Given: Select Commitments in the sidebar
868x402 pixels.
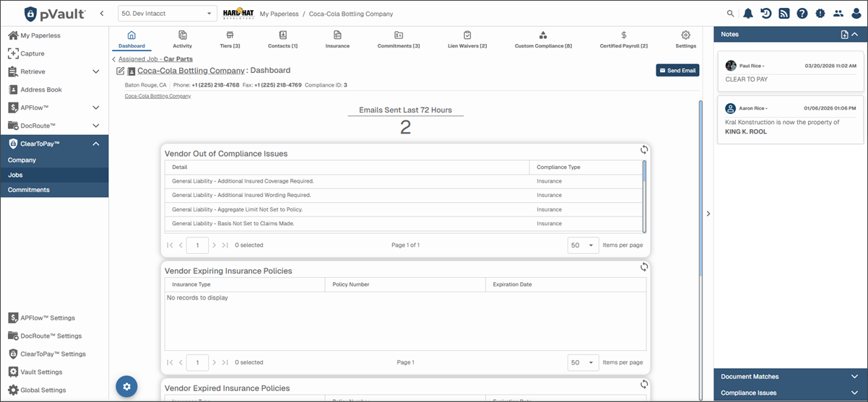Looking at the screenshot, I should tap(54, 190).
